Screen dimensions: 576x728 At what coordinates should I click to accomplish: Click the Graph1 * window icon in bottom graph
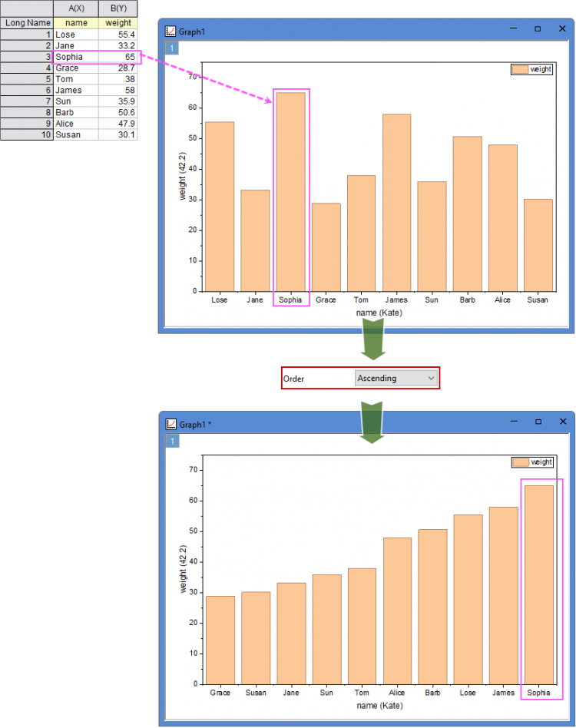(x=171, y=424)
